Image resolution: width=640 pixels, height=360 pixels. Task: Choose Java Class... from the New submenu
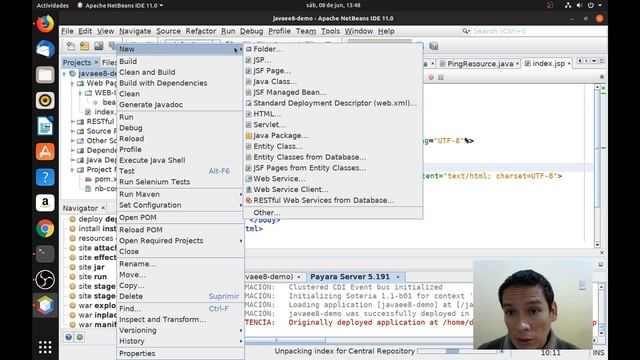coord(333,82)
